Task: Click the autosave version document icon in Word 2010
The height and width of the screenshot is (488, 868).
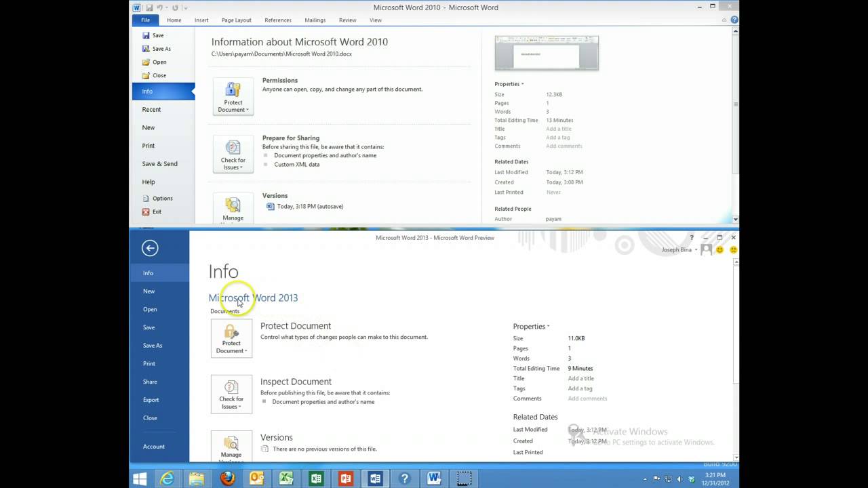Action: click(271, 206)
